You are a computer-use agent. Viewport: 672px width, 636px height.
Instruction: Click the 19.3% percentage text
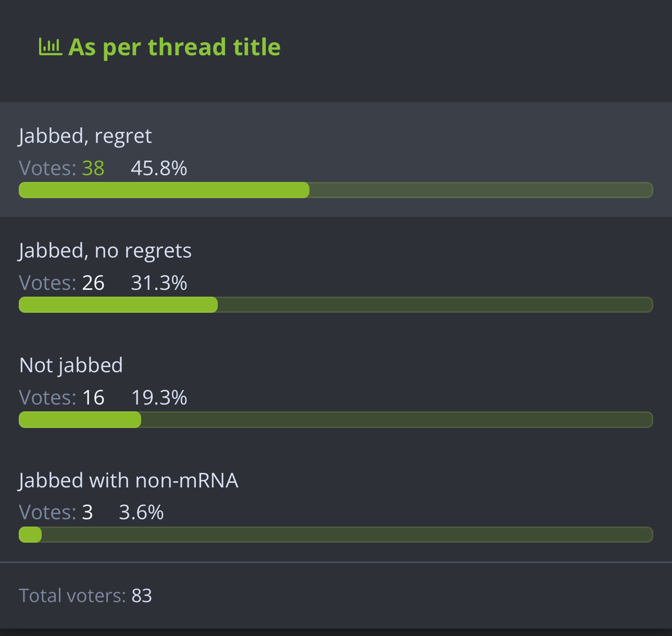tap(159, 398)
